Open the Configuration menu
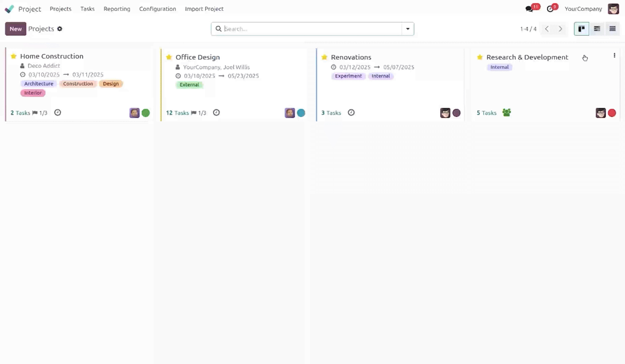The height and width of the screenshot is (364, 625). click(x=157, y=9)
